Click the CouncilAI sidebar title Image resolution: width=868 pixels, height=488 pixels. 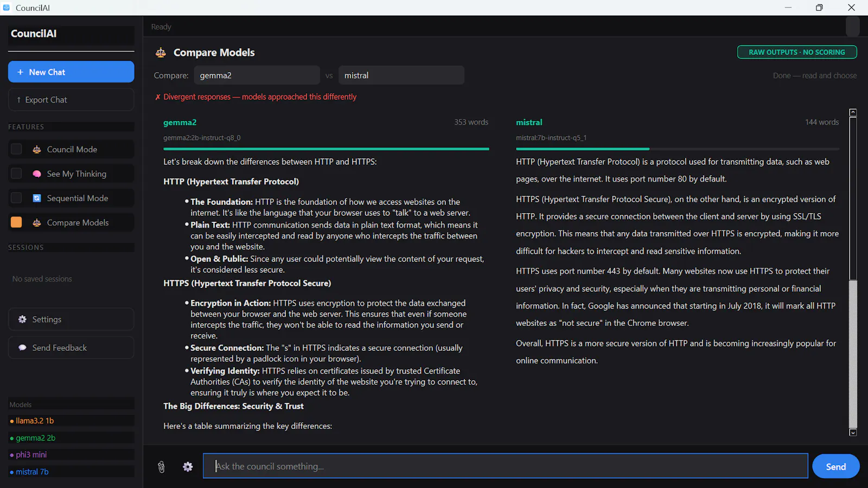[34, 34]
